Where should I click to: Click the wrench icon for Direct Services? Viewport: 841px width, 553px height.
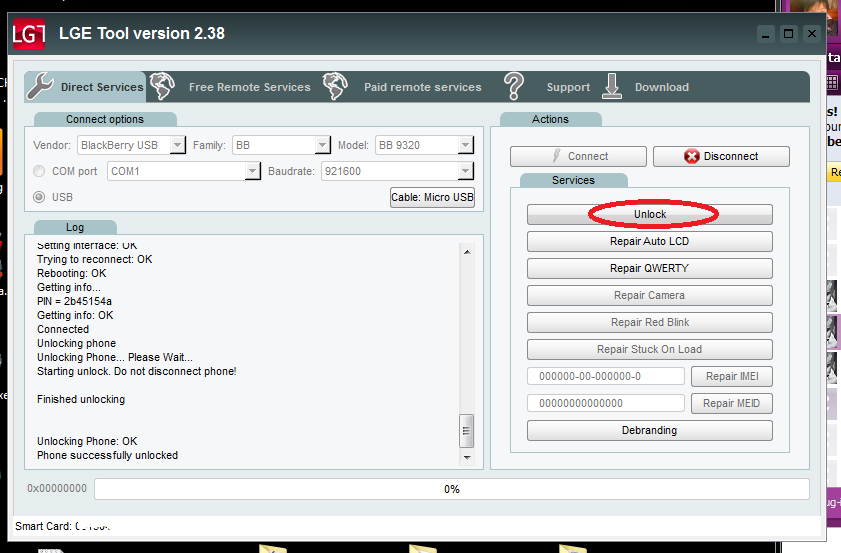coord(40,86)
